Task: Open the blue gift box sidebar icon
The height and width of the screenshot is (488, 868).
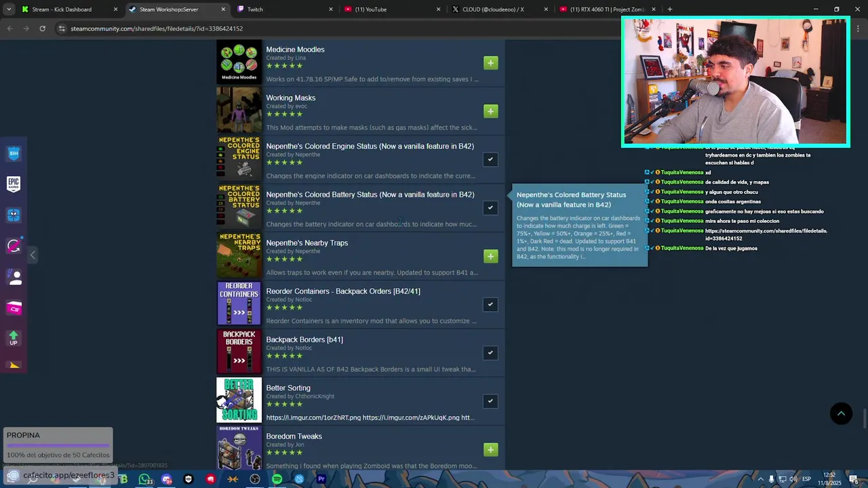Action: coord(14,216)
